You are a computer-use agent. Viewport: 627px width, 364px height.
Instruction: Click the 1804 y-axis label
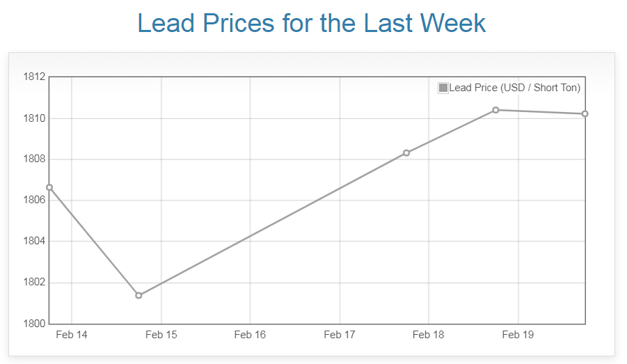click(34, 242)
